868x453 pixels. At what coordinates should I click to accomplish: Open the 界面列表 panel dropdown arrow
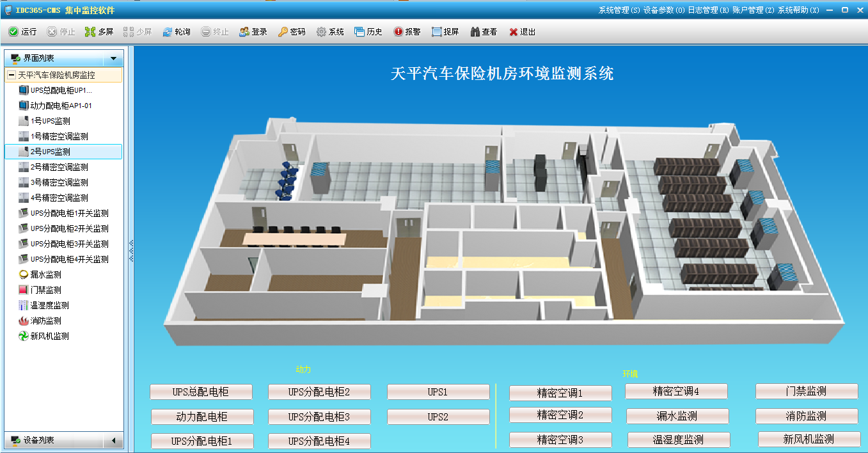pos(114,58)
